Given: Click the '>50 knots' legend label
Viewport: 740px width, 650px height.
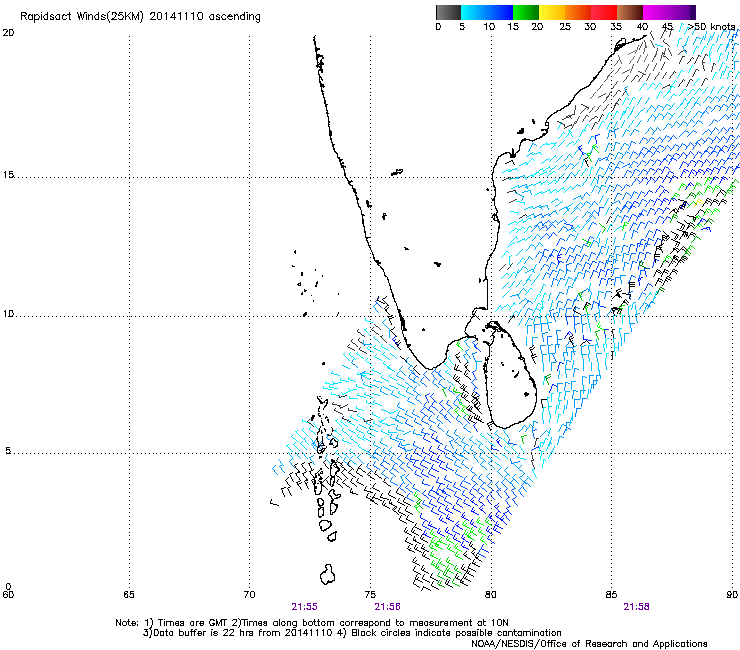Looking at the screenshot, I should 711,26.
